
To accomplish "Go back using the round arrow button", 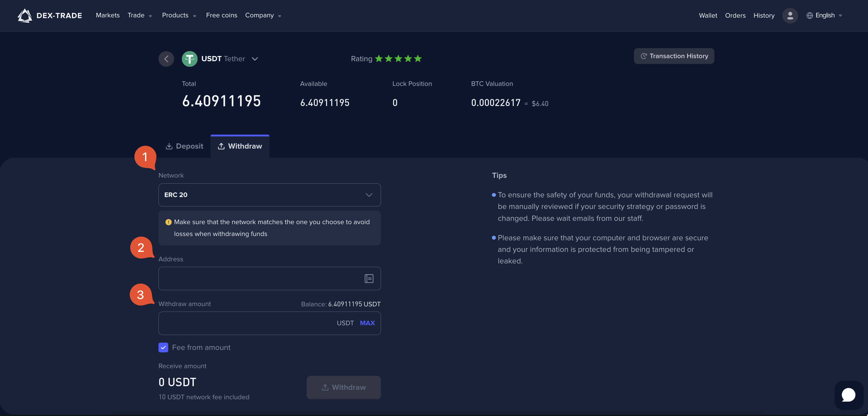I will [166, 59].
